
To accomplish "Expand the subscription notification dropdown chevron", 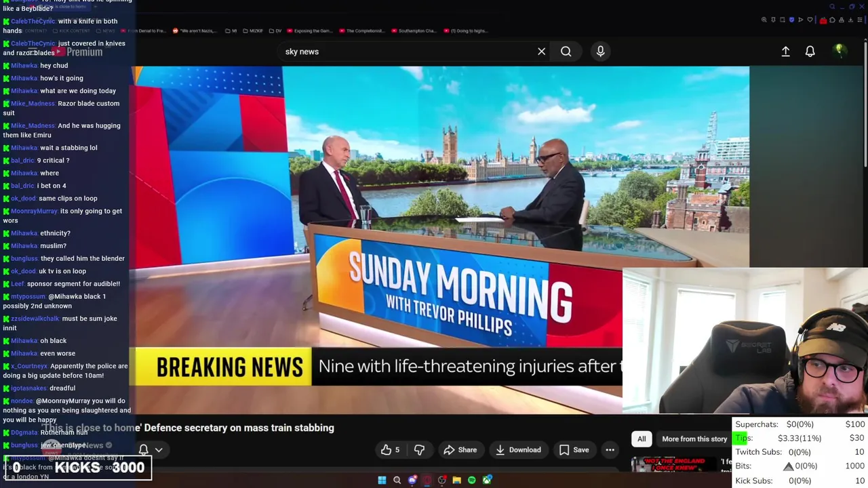I will pos(159,449).
